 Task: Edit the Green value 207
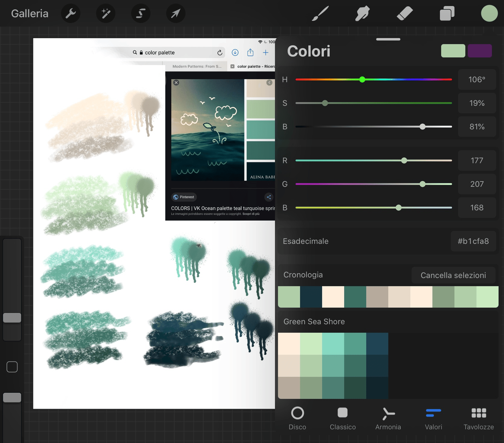click(x=477, y=184)
